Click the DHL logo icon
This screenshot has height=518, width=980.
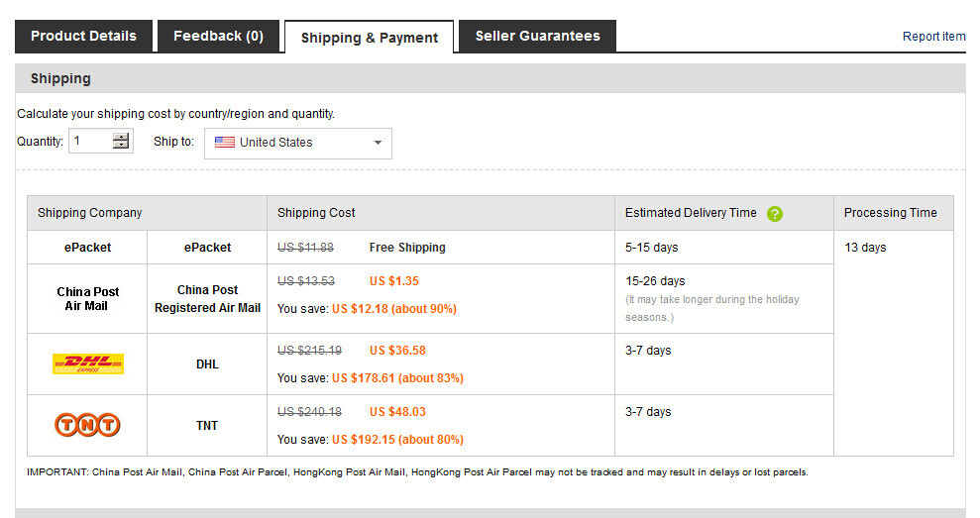[87, 363]
